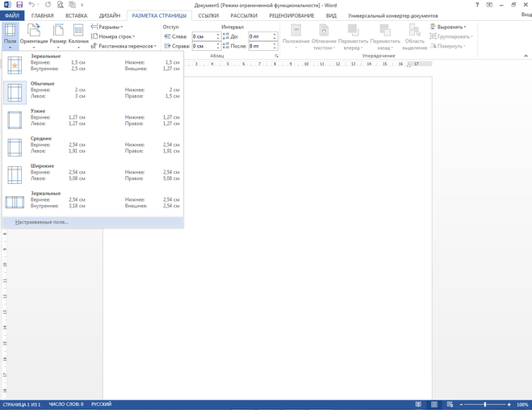This screenshot has height=410, width=532.
Task: Click the Help question mark icon
Action: point(477,5)
